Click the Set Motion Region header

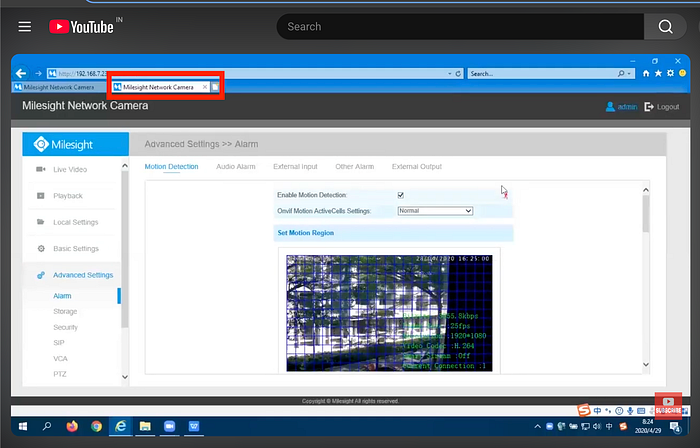click(393, 233)
